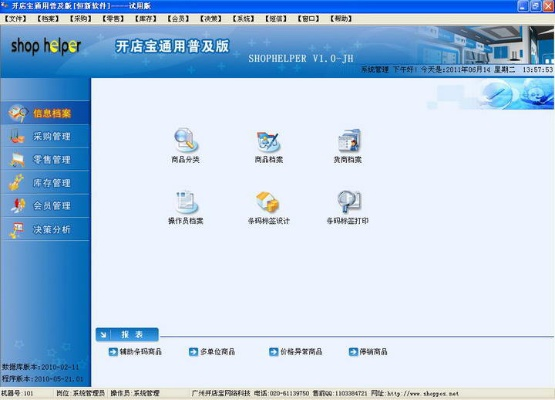Click the 电话:020-61139750 status text

(282, 393)
